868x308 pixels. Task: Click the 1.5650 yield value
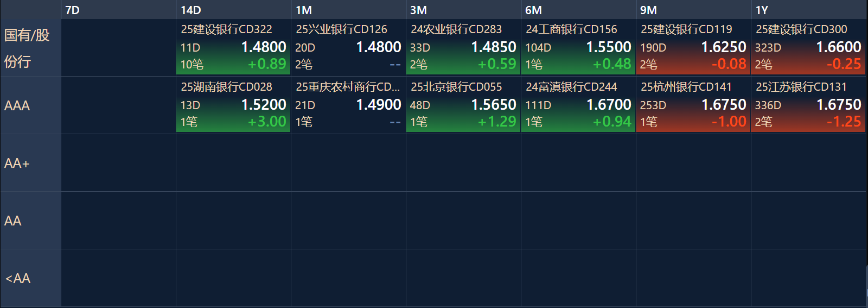coord(494,104)
